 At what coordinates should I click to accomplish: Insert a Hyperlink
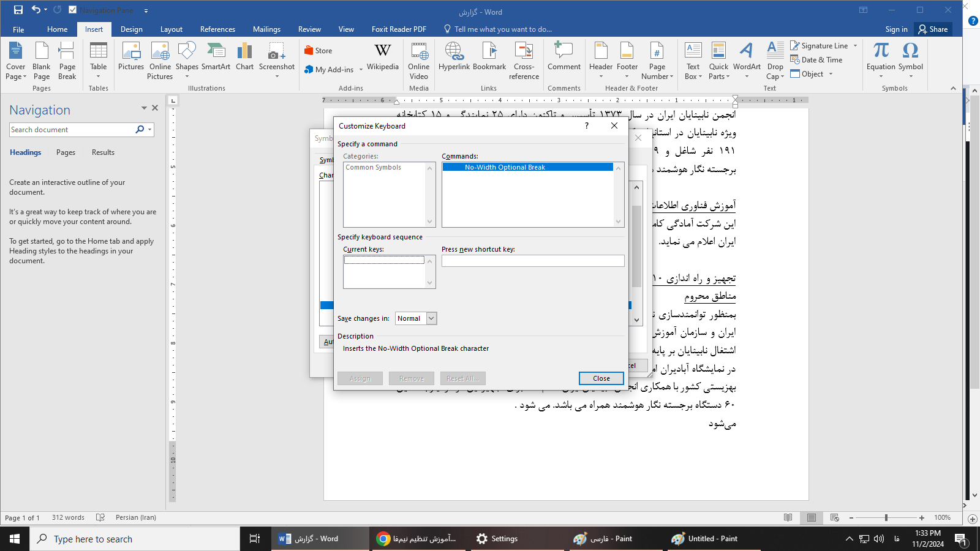[x=454, y=56]
